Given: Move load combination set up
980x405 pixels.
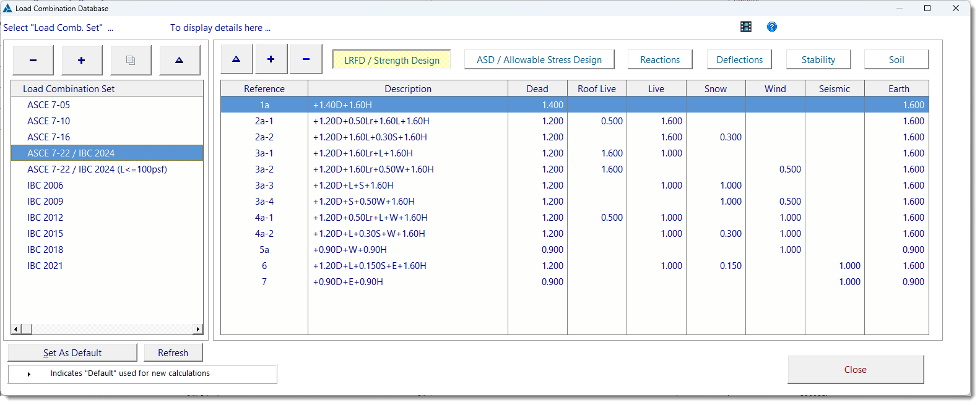Looking at the screenshot, I should [180, 60].
